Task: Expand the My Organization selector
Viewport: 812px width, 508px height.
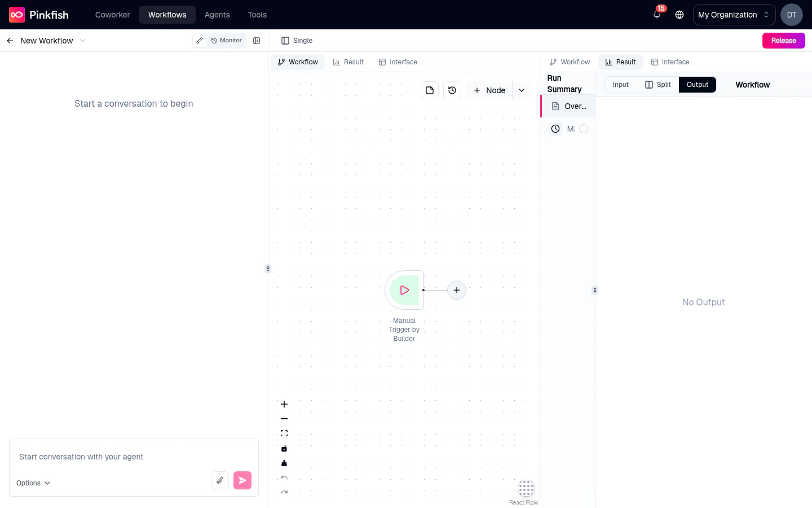Action: (734, 15)
